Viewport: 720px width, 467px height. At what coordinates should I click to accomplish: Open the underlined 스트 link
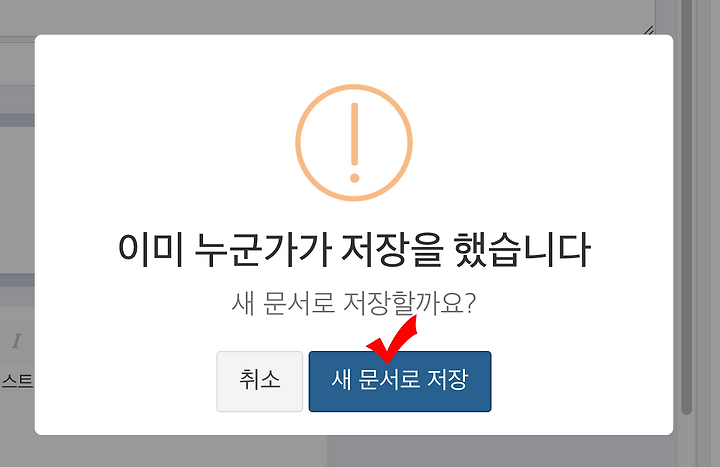click(17, 381)
